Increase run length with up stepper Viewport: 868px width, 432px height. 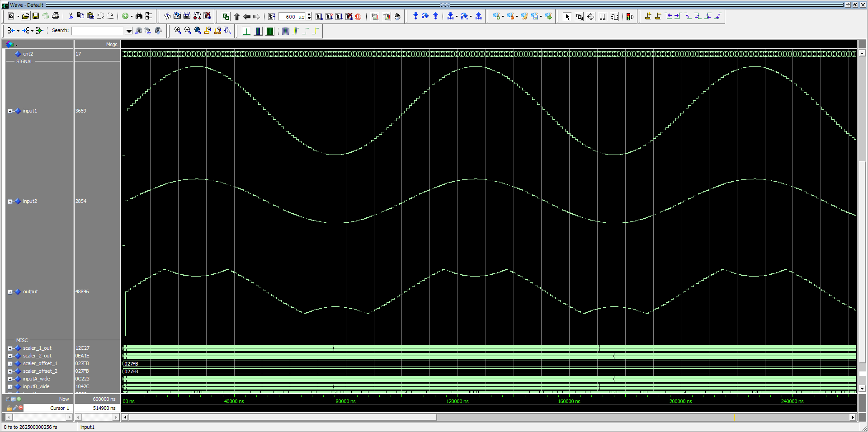click(x=309, y=14)
